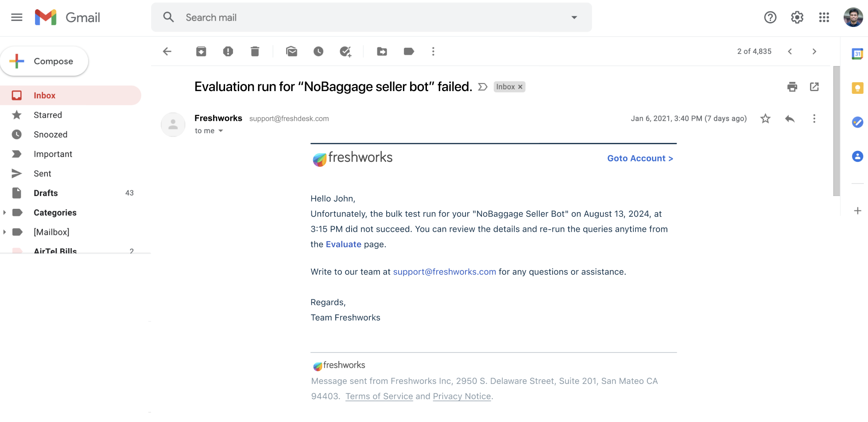Open the Labels icon in toolbar
Screen dimensions: 868x422
click(409, 51)
